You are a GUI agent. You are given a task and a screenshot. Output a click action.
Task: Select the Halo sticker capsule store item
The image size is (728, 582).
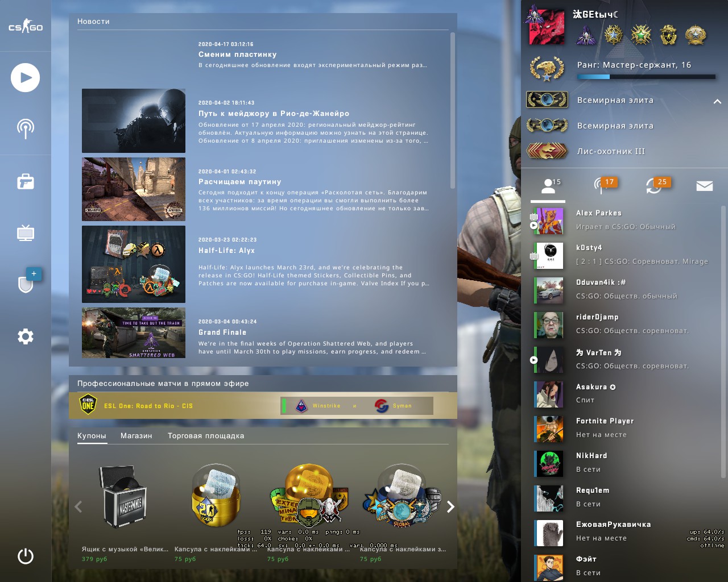[309, 496]
